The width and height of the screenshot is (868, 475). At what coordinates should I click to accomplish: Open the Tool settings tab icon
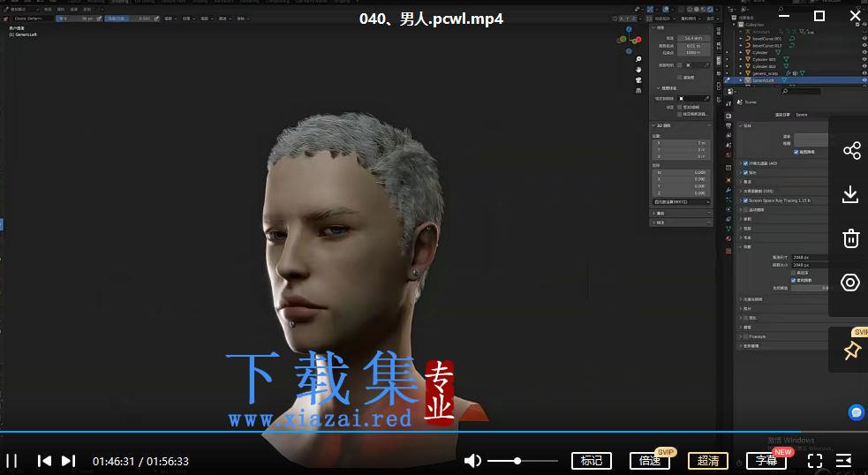pyautogui.click(x=728, y=103)
